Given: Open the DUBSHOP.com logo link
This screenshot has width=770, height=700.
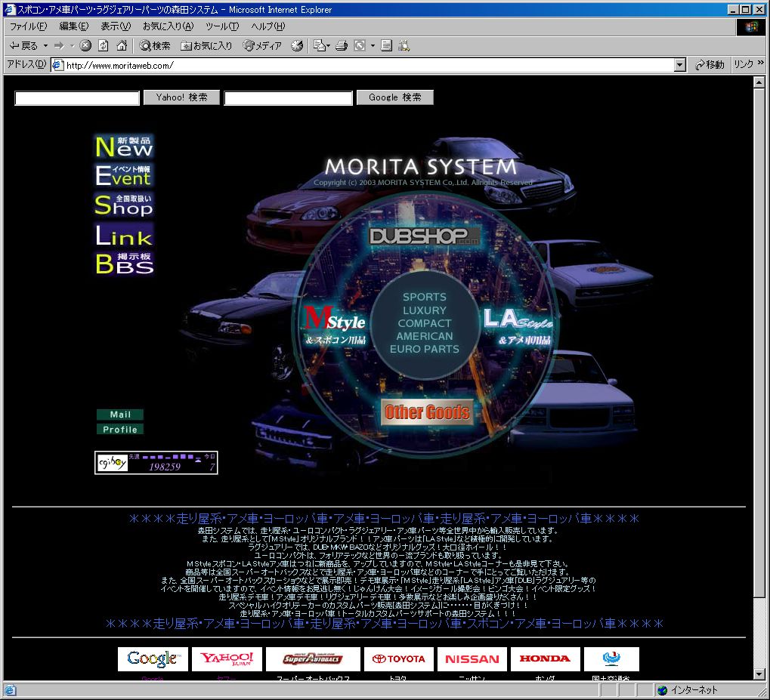Looking at the screenshot, I should (424, 236).
